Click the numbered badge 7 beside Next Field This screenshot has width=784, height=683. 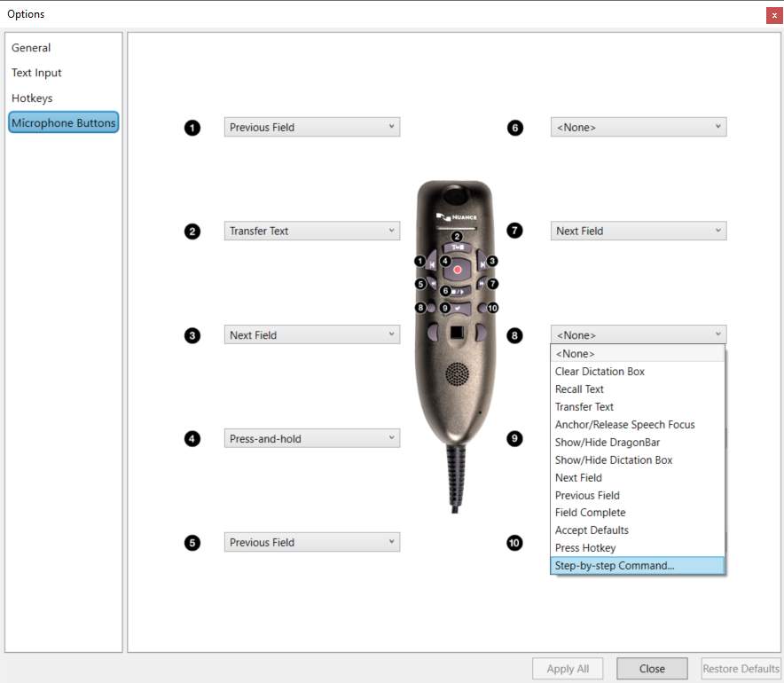(x=514, y=231)
